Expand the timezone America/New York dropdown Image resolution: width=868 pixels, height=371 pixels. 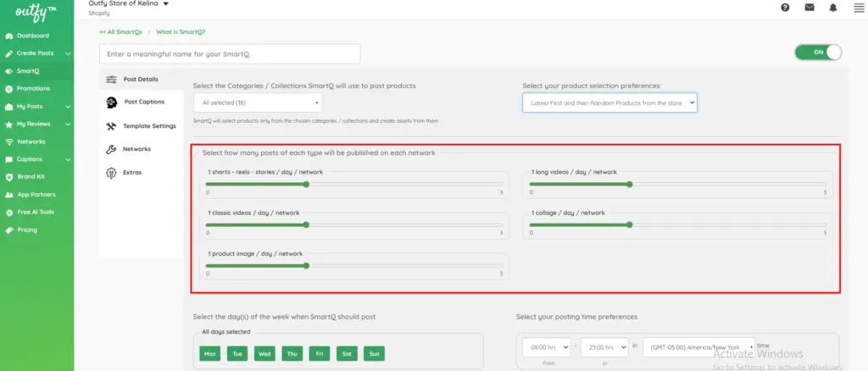tap(698, 347)
